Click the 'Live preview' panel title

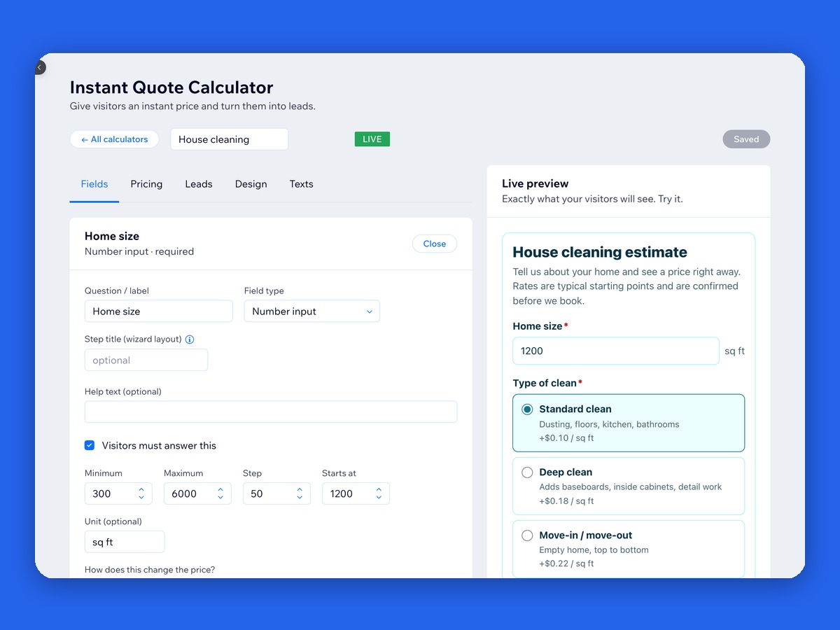tap(535, 183)
